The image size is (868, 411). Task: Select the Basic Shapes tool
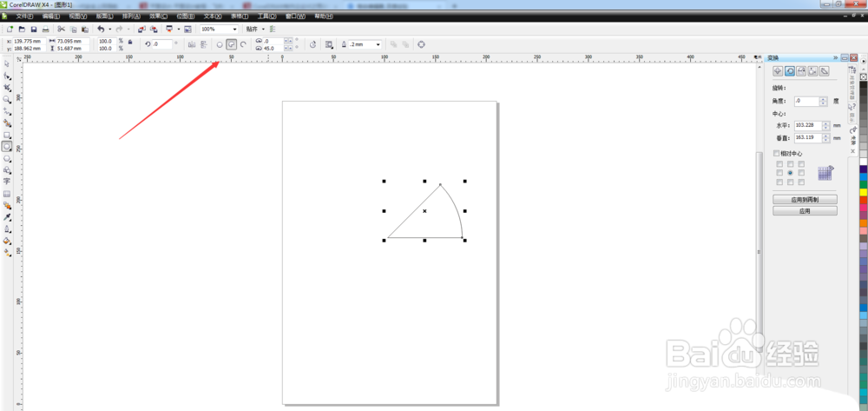pos(7,169)
